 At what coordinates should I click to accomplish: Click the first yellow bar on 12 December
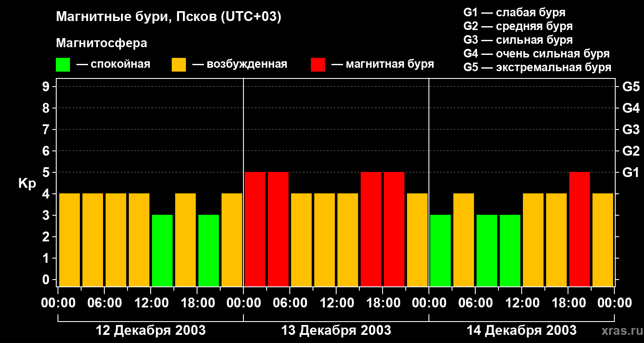70,240
